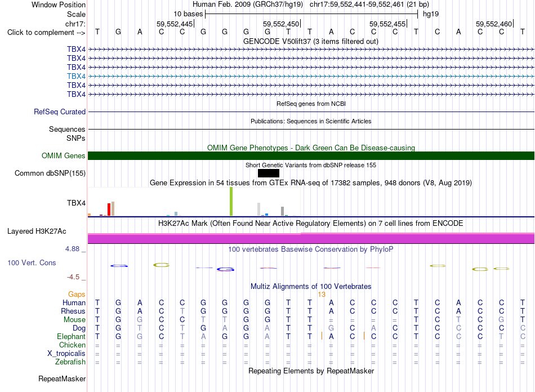Select the Dog alignment row label
The height and width of the screenshot is (392, 535).
(79, 328)
